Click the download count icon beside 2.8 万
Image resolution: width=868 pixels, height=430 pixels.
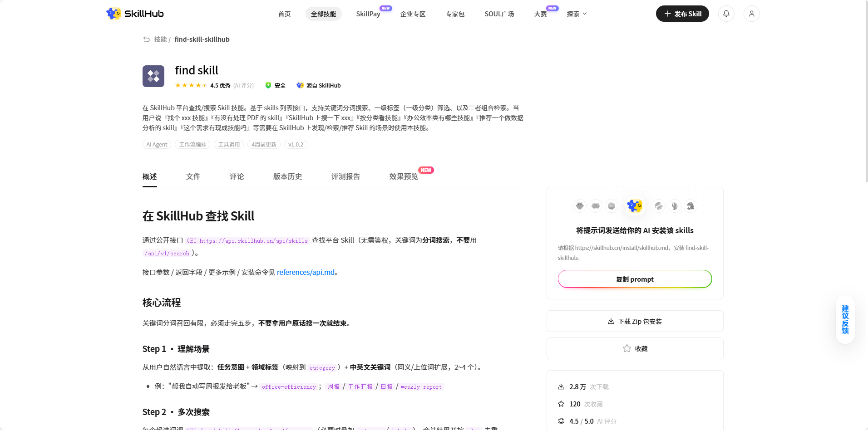coord(561,387)
